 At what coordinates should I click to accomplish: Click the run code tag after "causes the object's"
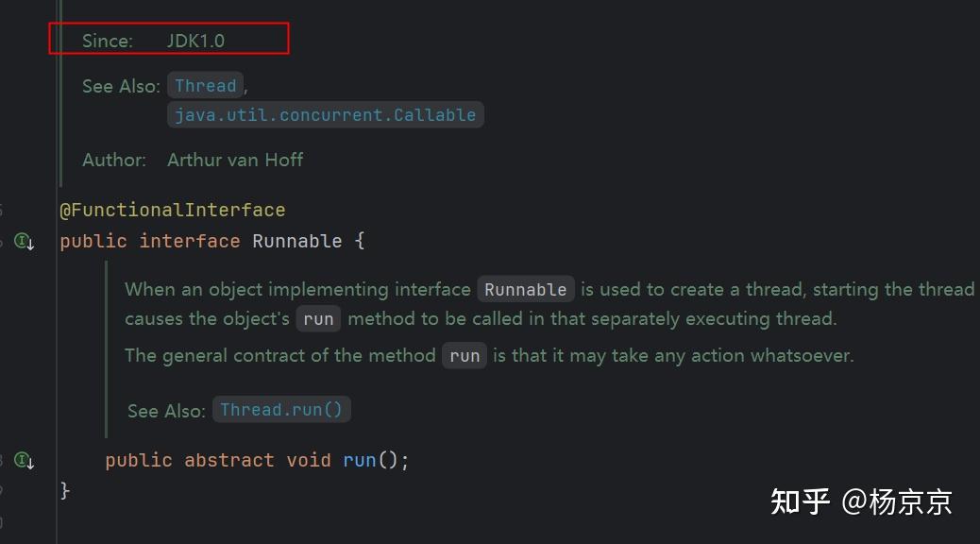click(x=318, y=319)
